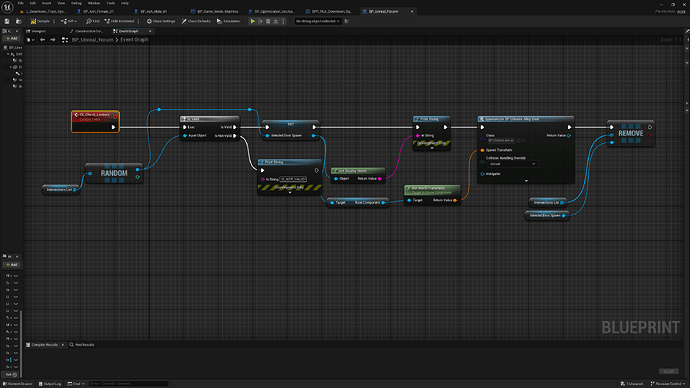Select Selected Door Spawn variable node near REMOVE
Screen dimensions: 690x388
coord(547,216)
